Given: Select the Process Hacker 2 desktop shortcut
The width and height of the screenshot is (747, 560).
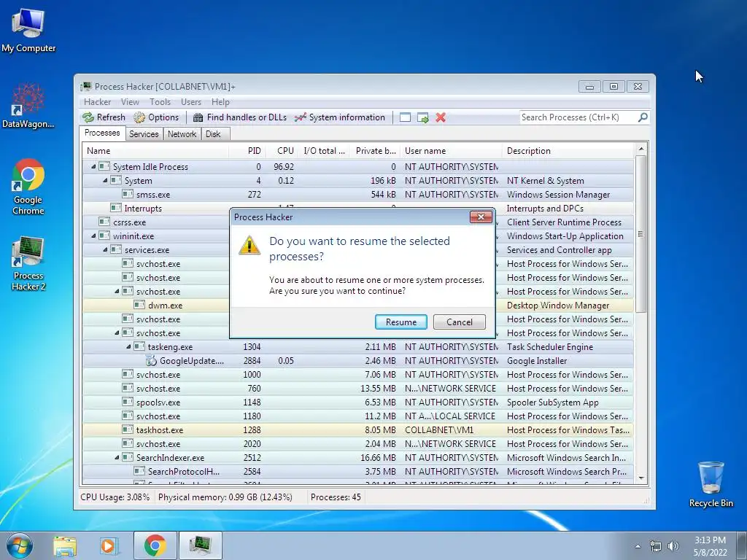Looking at the screenshot, I should click(x=28, y=263).
